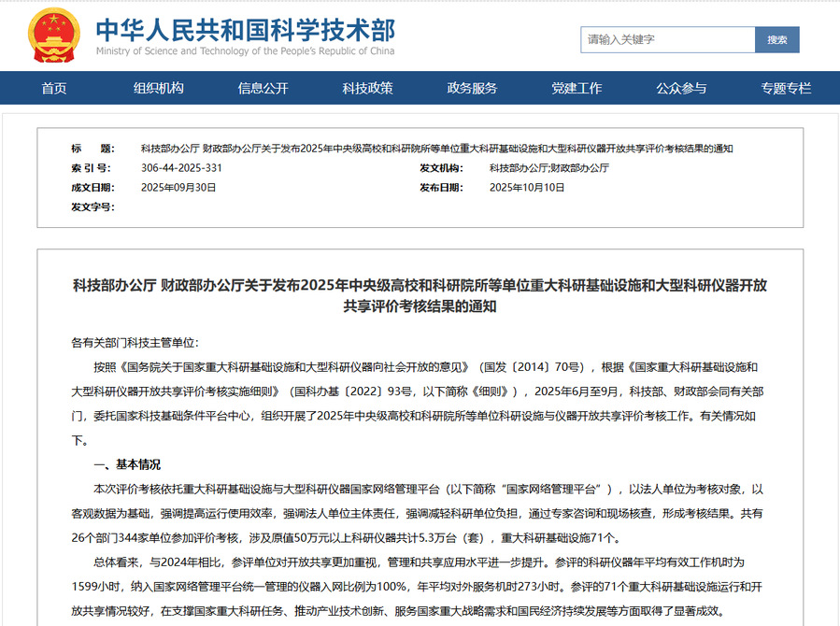Screen dimensions: 840x626
Task: Click the national emblem logo
Action: [x=56, y=36]
